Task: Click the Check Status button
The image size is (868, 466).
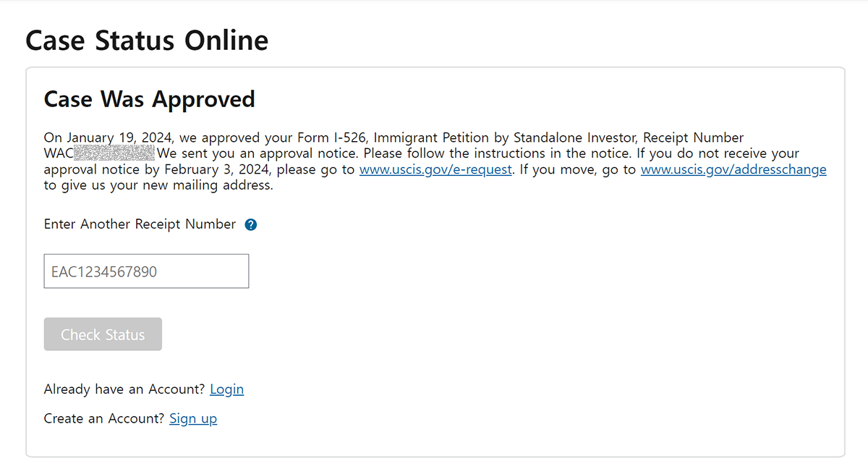Action: click(103, 334)
